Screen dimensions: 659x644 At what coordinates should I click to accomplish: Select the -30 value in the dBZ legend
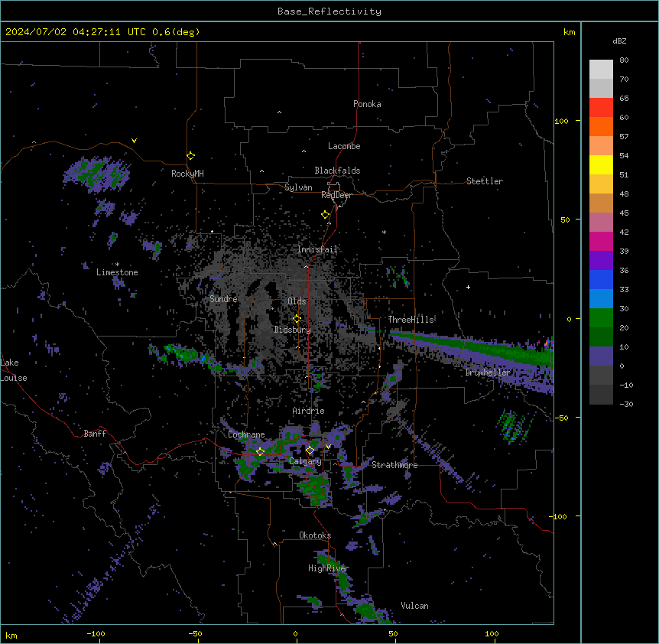coord(626,404)
